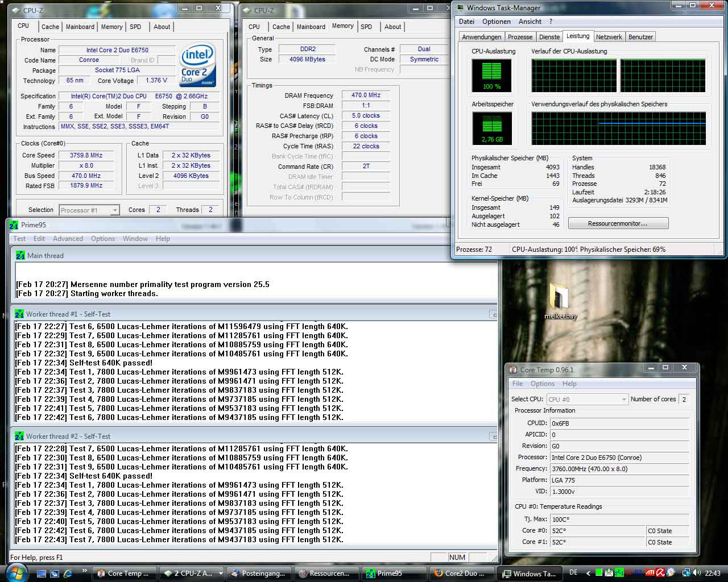728x582 pixels.
Task: Switch to Prozesse tab in Task Manager
Action: click(x=520, y=37)
